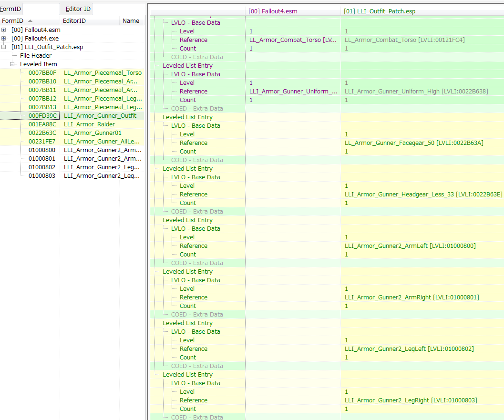The width and height of the screenshot is (504, 420).
Task: Click LLI_Armor_Gunner2_LegLeft reference value
Action: tap(409, 348)
